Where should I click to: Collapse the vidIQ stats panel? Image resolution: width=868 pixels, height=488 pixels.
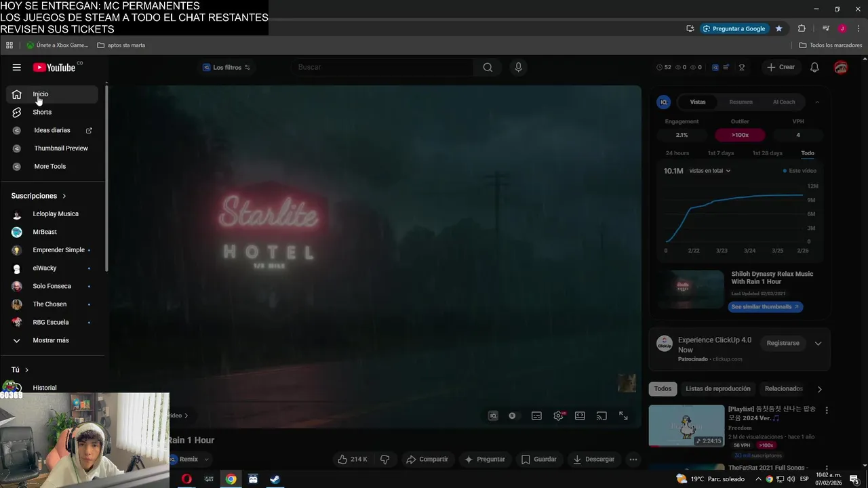[817, 102]
